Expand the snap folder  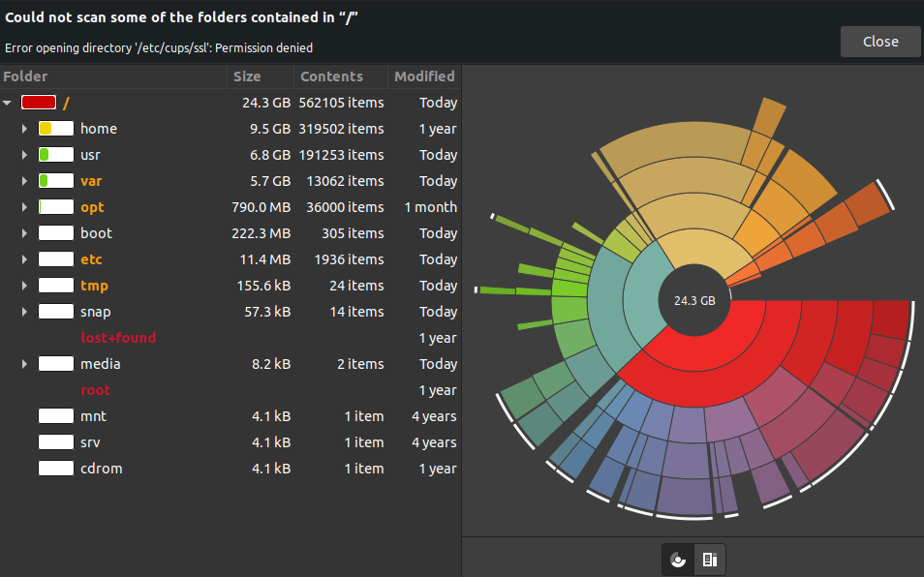click(24, 312)
